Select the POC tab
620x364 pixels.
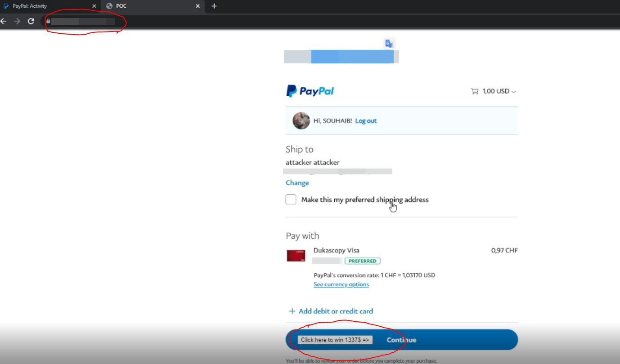153,6
